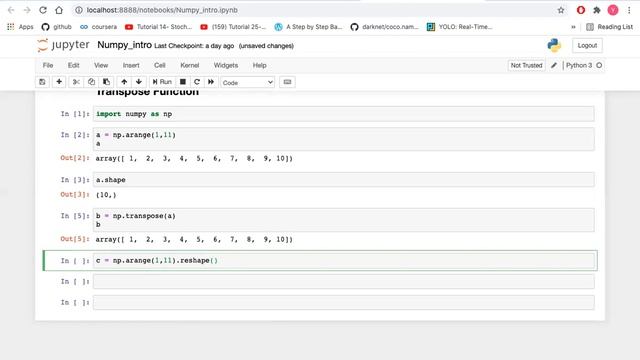Click the active reshape code cell

[344, 260]
